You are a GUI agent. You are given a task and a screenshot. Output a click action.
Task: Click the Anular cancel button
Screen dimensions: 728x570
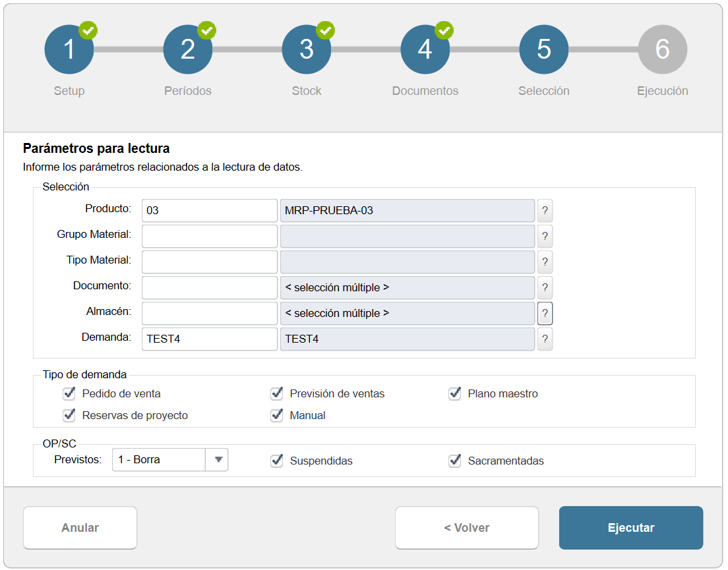point(80,528)
